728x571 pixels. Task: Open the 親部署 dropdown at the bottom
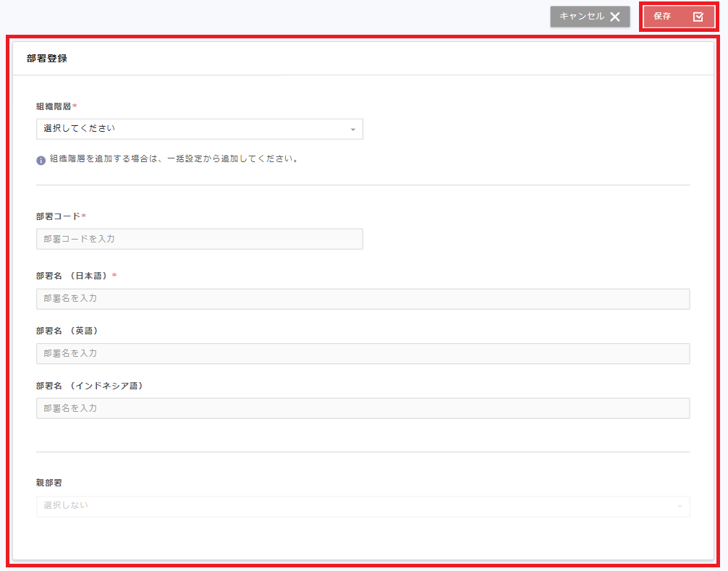tap(362, 507)
